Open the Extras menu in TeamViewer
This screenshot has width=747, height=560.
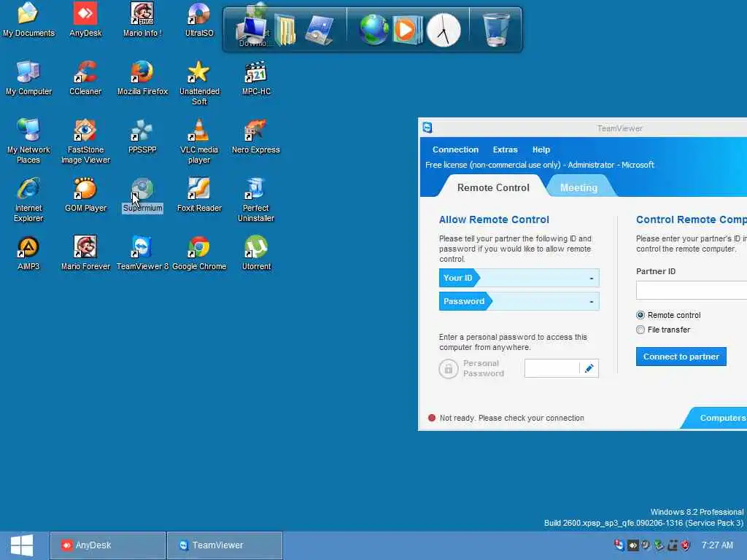tap(505, 149)
